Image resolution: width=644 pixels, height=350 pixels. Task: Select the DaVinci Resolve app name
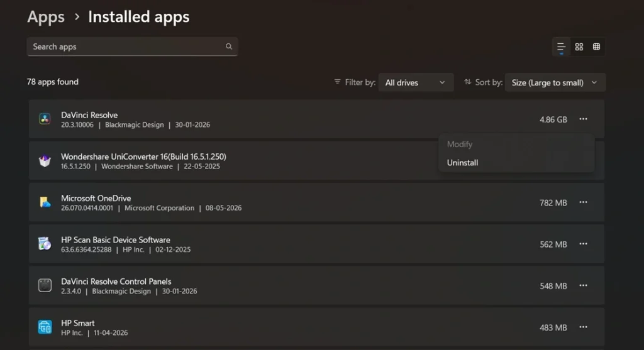coord(89,115)
